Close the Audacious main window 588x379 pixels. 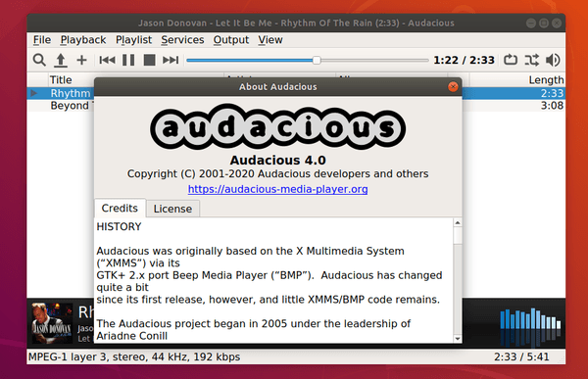(x=557, y=24)
